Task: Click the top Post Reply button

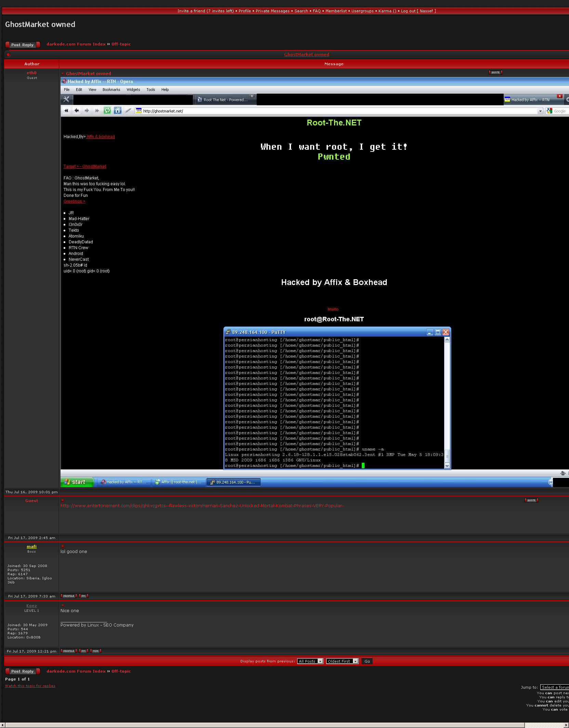Action: point(23,45)
